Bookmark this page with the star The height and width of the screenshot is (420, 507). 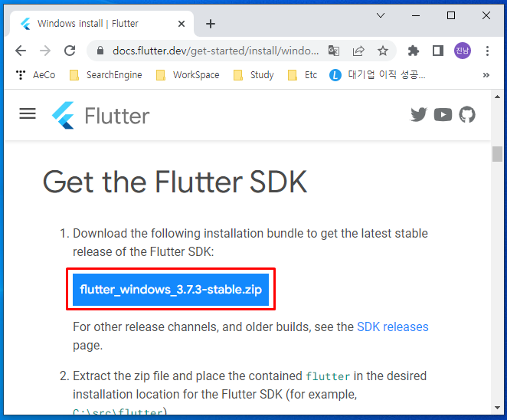[383, 51]
